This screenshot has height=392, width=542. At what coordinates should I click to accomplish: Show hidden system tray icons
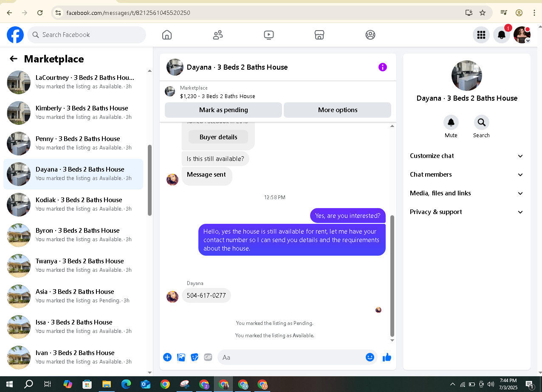click(452, 384)
